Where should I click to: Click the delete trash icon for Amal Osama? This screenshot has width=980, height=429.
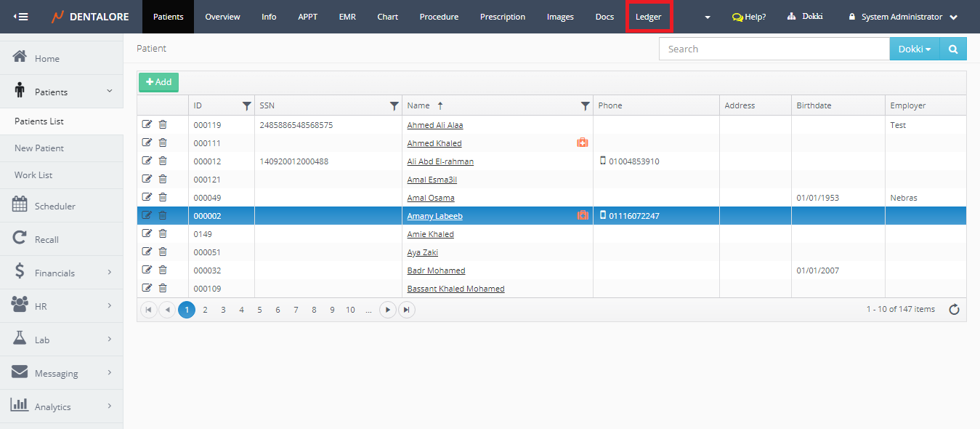pyautogui.click(x=163, y=197)
